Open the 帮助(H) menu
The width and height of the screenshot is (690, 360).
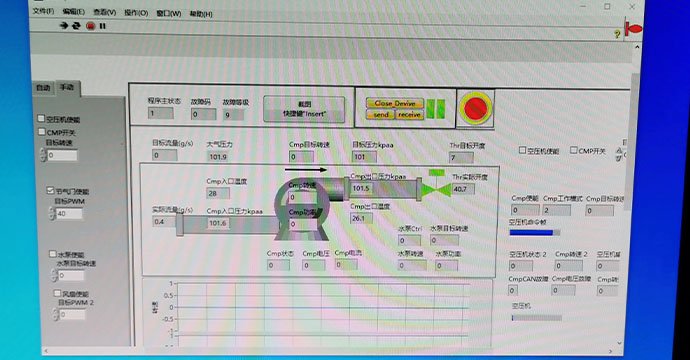pyautogui.click(x=201, y=14)
